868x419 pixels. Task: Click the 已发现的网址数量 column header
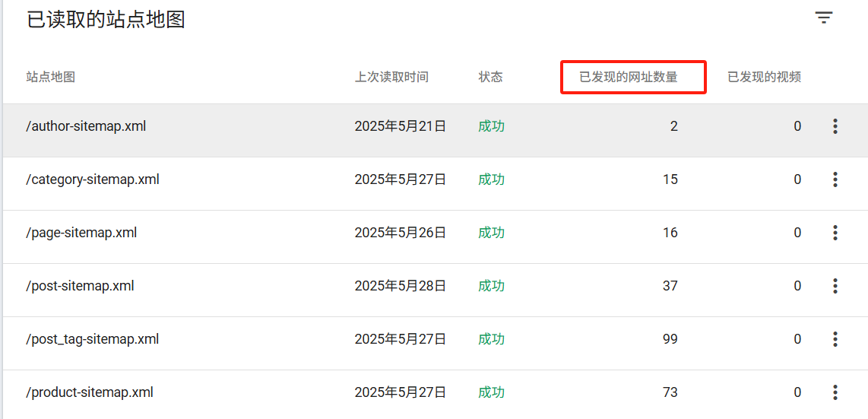[x=628, y=77]
